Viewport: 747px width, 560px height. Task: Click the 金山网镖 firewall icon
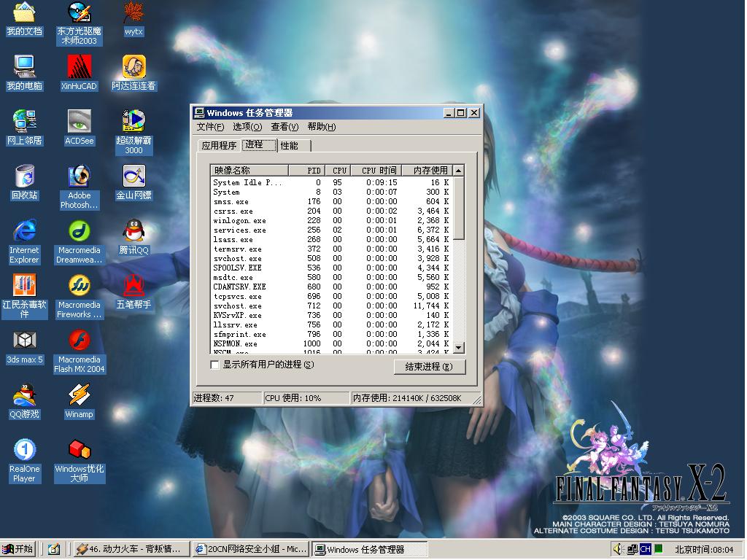133,183
